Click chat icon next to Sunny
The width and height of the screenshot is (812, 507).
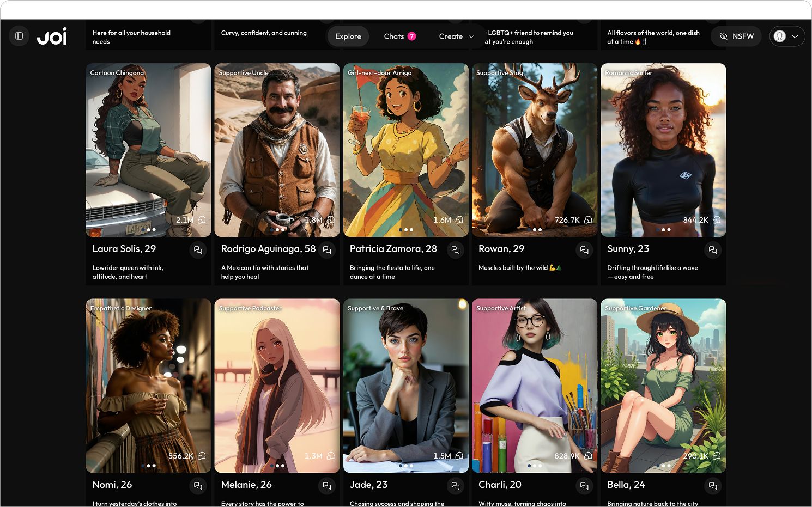click(713, 250)
